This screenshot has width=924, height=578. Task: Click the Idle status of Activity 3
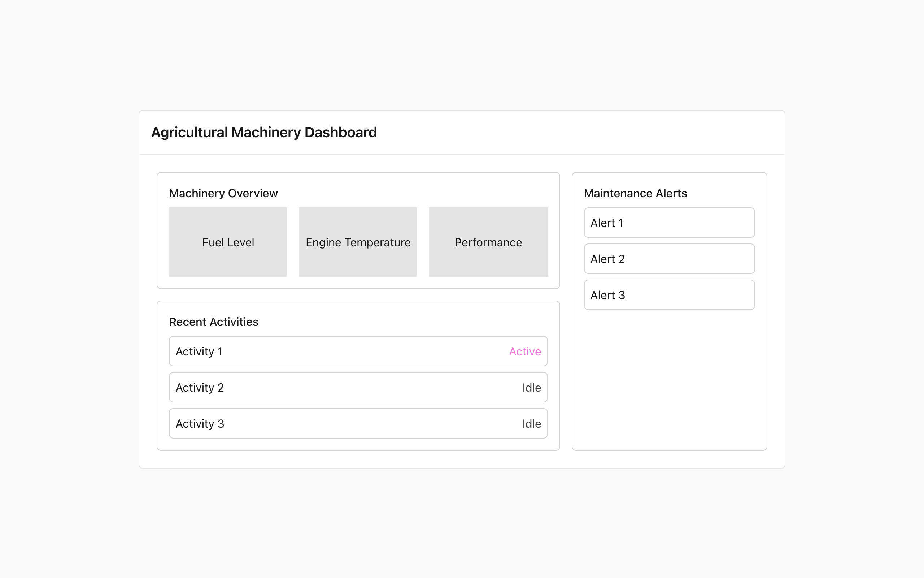click(x=532, y=423)
